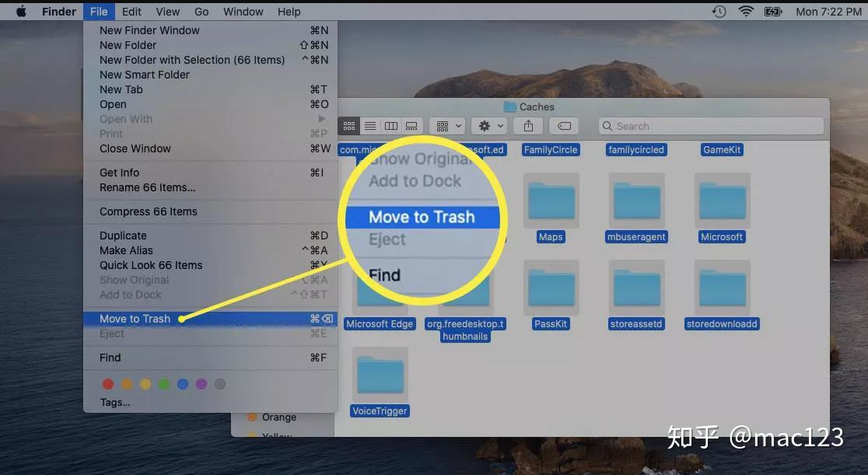Viewport: 868px width, 475px height.
Task: Switch Caches window to list view
Action: point(370,126)
